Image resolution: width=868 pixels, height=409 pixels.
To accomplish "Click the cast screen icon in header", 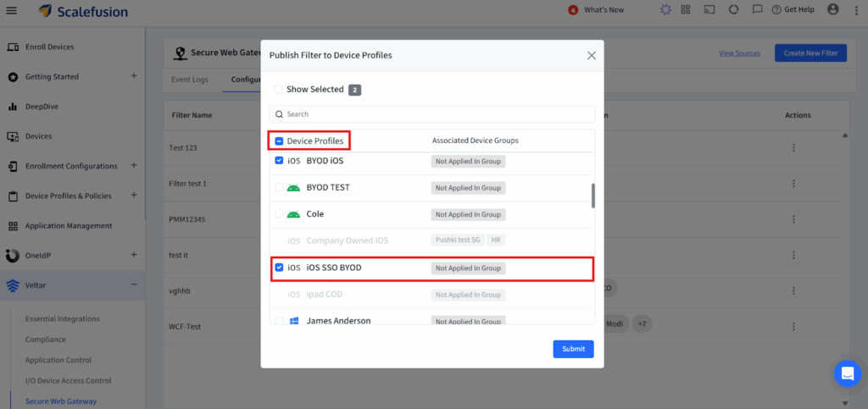I will [x=709, y=10].
